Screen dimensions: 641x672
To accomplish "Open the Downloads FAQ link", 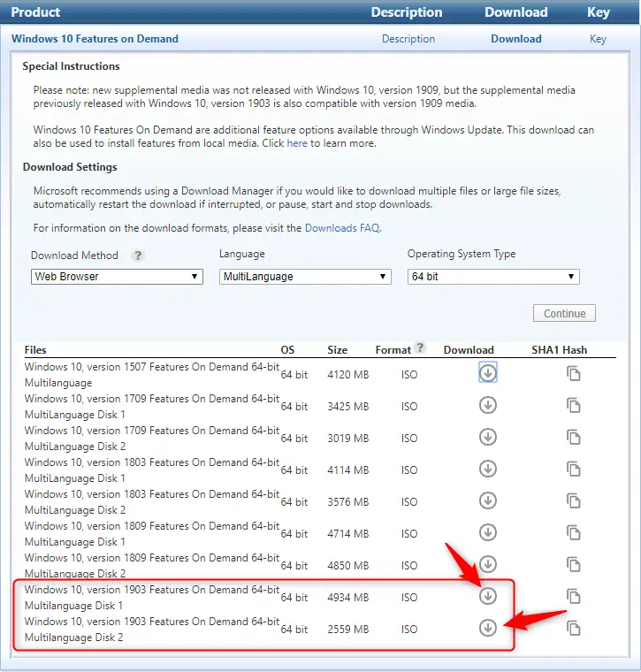I will click(342, 228).
